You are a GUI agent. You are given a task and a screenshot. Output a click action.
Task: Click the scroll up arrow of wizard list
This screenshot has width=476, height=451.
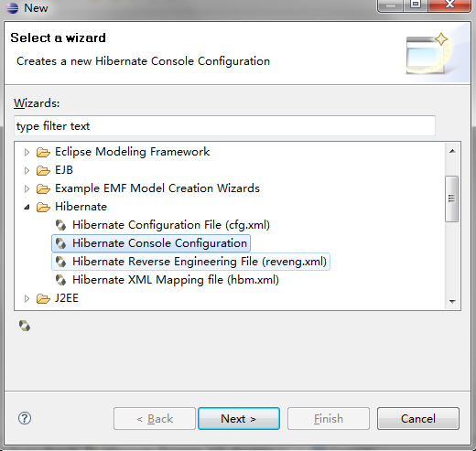[452, 151]
